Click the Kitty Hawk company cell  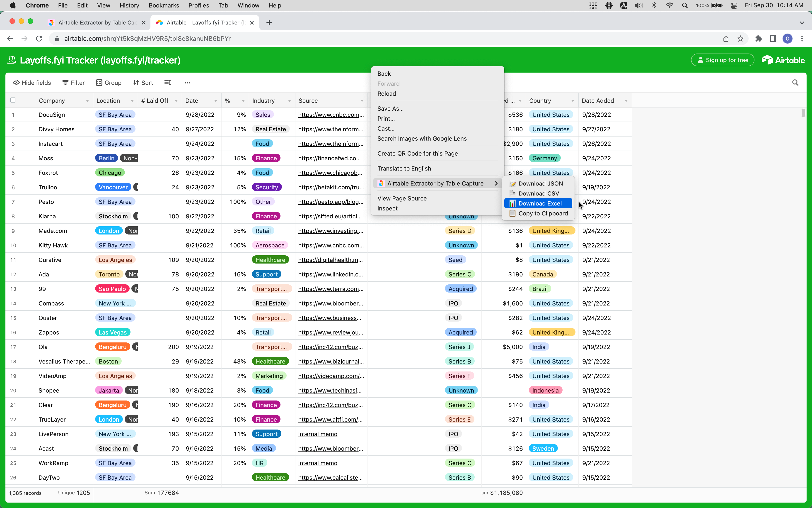(x=53, y=245)
